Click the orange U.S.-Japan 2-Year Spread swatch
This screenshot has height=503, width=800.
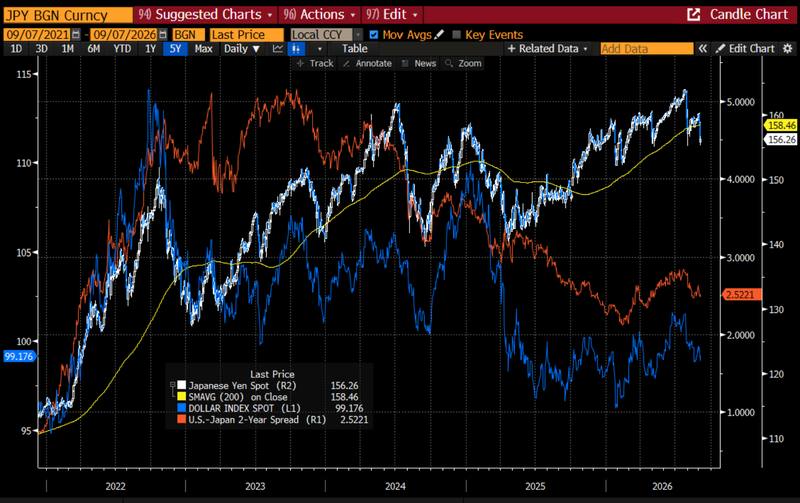point(181,419)
